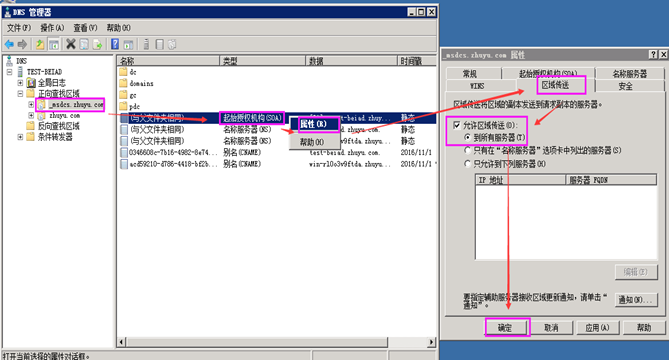
Task: Click the server tower toolbar icon
Action: pos(146,44)
